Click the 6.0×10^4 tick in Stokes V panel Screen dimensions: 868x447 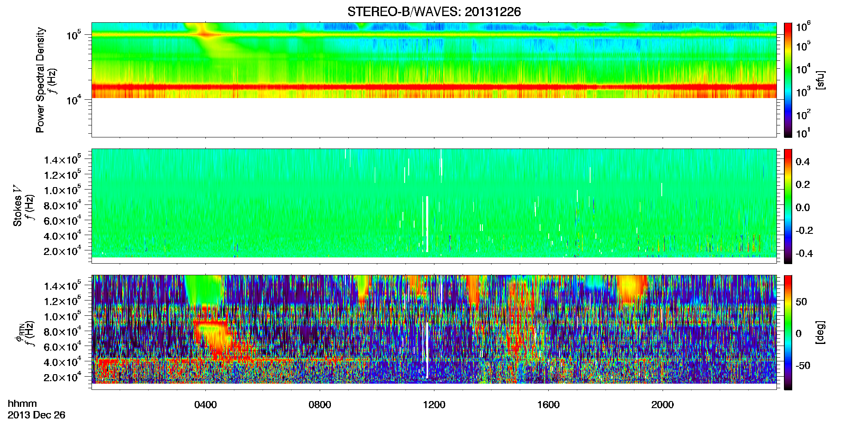tap(63, 221)
